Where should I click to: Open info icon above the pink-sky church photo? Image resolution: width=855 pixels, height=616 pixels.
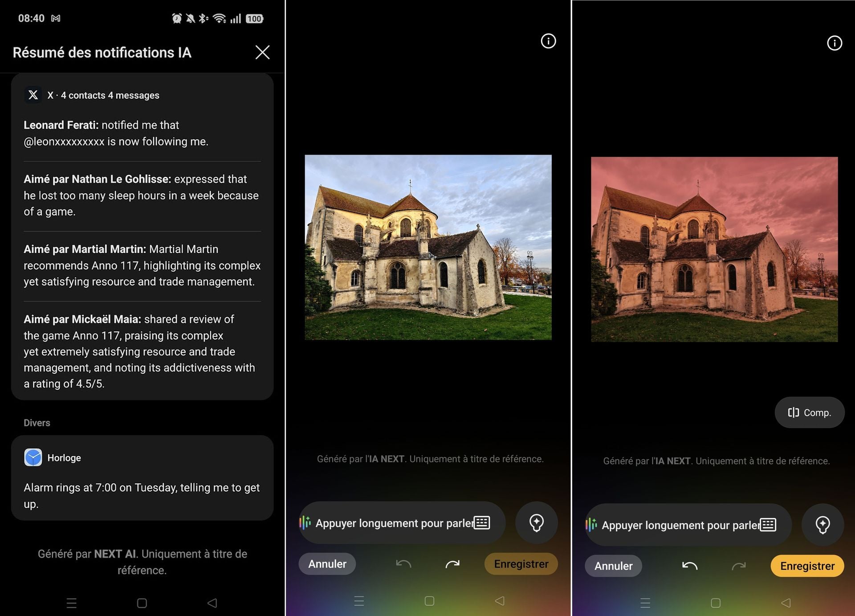coord(835,43)
